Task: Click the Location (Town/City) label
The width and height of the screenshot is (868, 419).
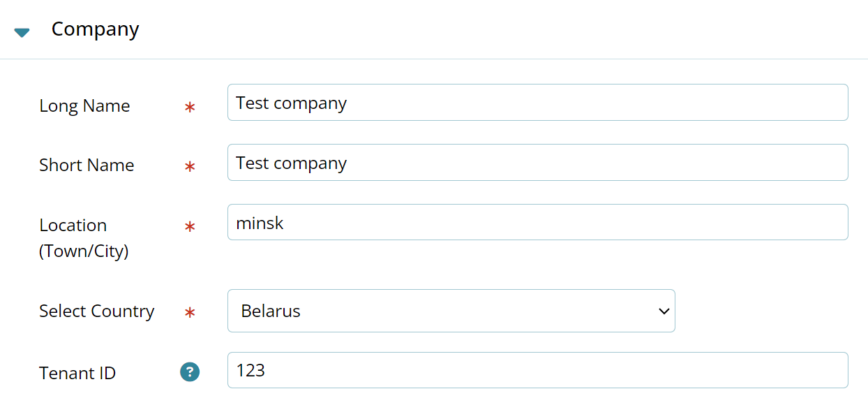Action: point(84,238)
